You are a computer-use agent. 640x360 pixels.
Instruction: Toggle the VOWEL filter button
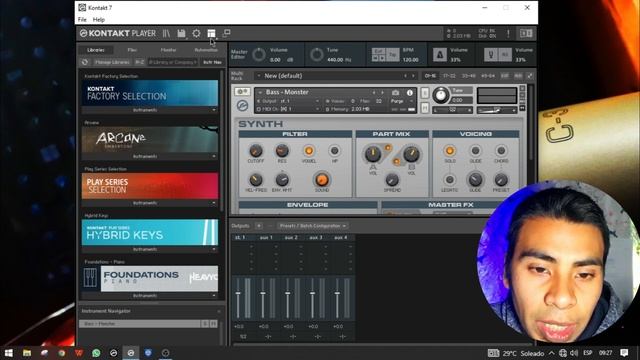[x=309, y=151]
